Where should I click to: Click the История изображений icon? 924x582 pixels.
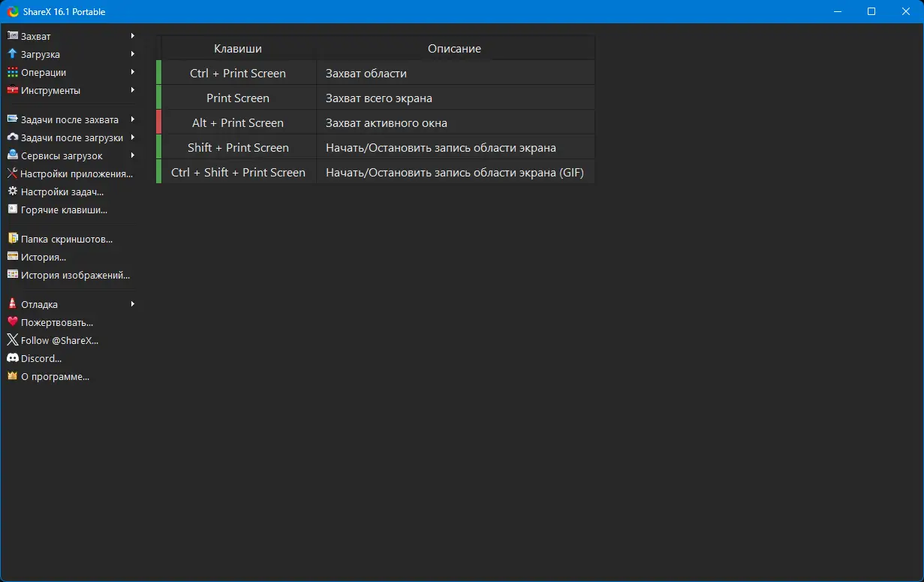[12, 275]
